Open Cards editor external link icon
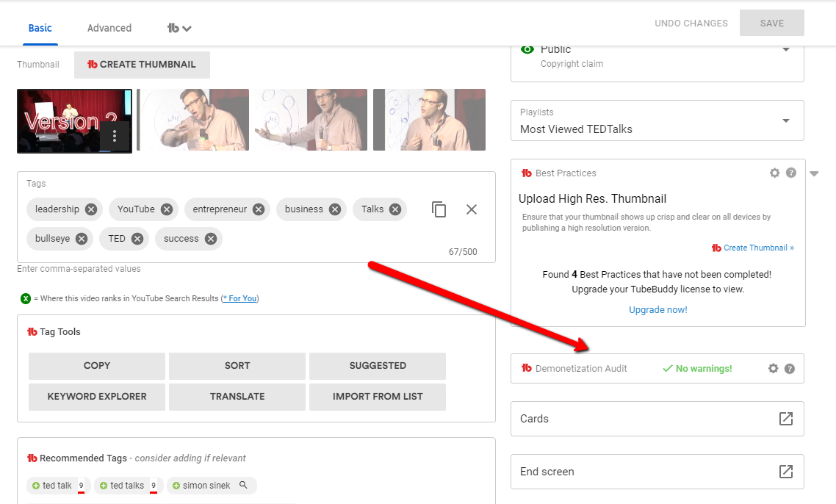Image resolution: width=836 pixels, height=504 pixels. pyautogui.click(x=785, y=419)
